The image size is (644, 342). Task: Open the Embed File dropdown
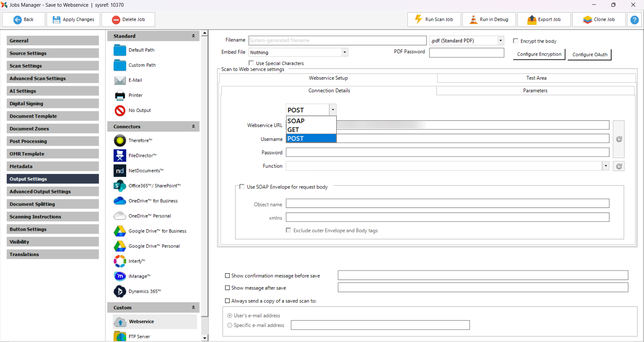pos(344,52)
